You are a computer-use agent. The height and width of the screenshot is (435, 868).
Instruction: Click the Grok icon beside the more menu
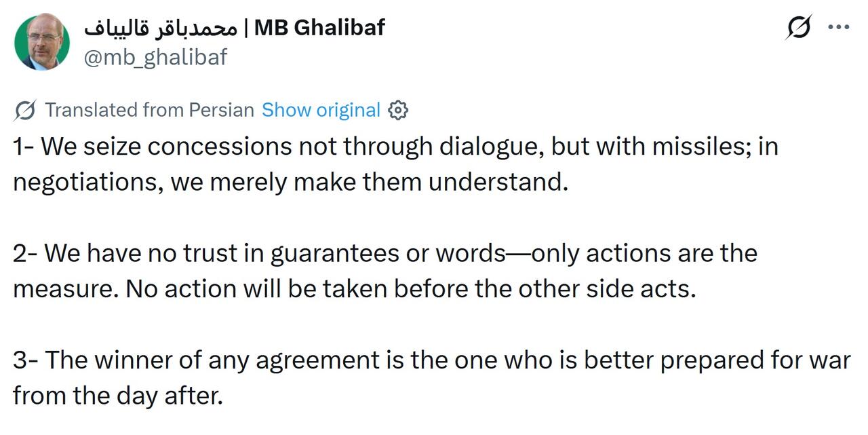tap(800, 28)
